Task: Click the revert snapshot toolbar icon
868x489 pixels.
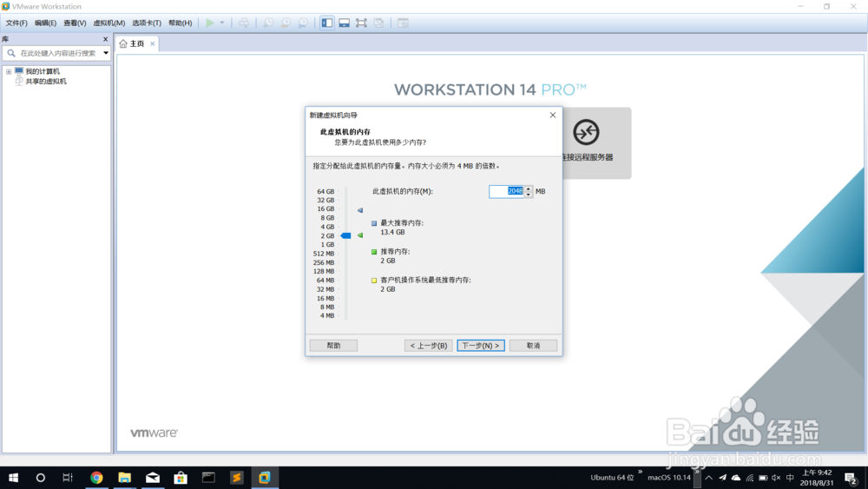Action: (286, 23)
